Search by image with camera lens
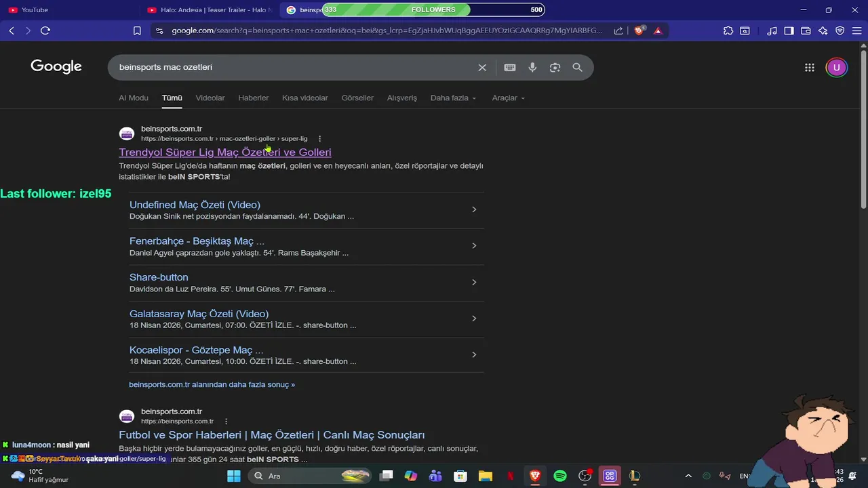 [555, 67]
